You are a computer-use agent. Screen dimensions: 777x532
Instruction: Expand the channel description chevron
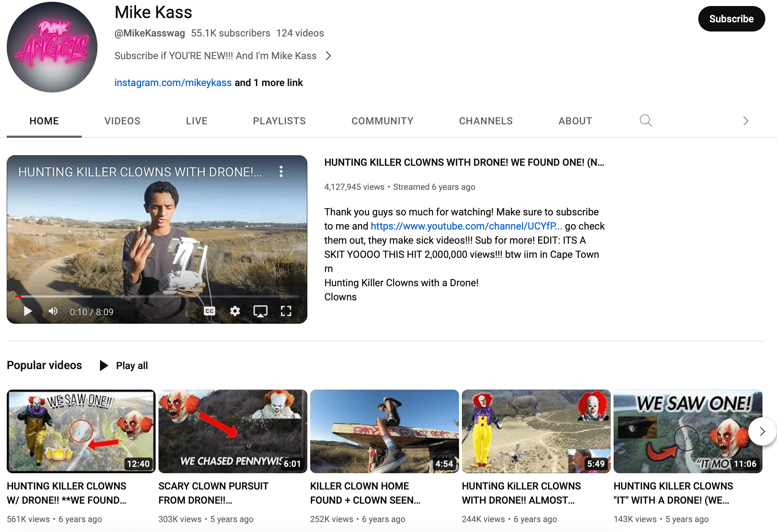328,56
